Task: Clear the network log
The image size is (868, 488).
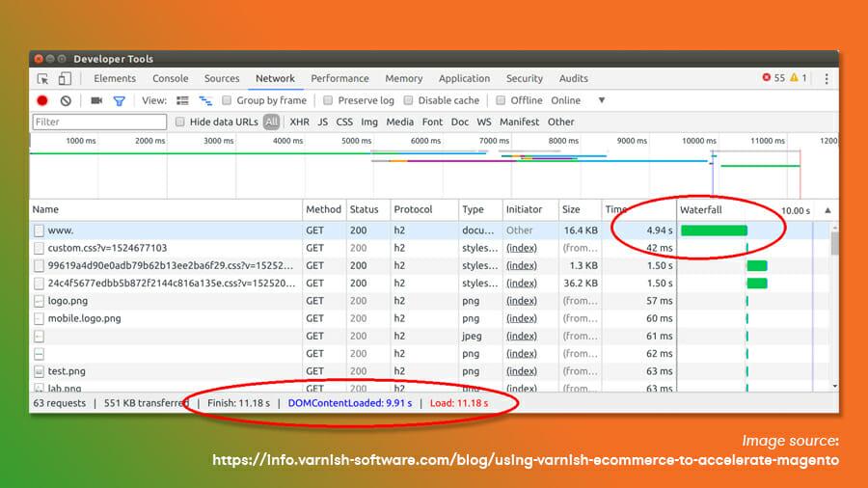Action: [66, 100]
